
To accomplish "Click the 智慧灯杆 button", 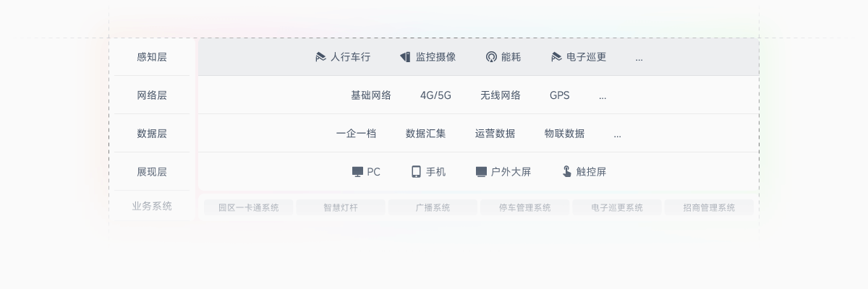I will (x=341, y=208).
